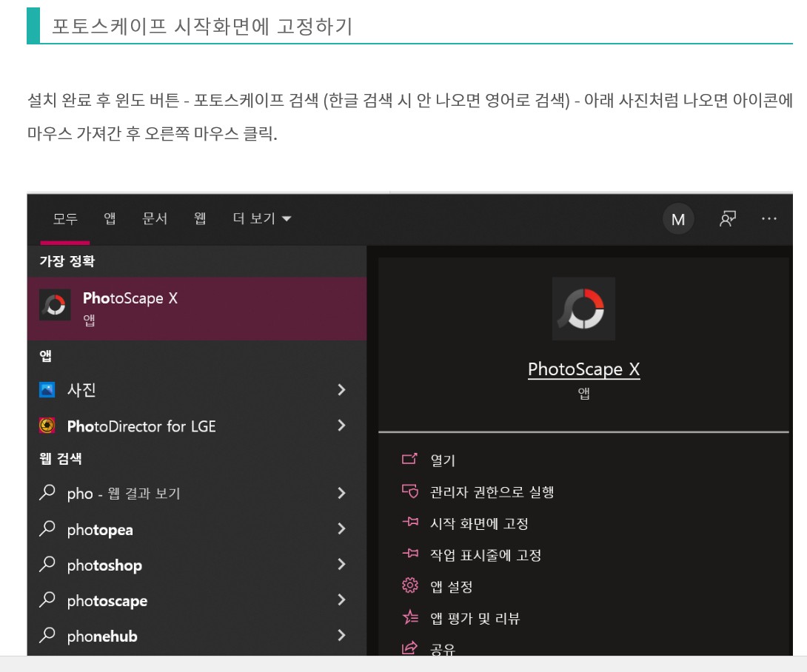Select the PhotoDirector for LGE result
Screen dimensions: 807x672
coord(197,426)
